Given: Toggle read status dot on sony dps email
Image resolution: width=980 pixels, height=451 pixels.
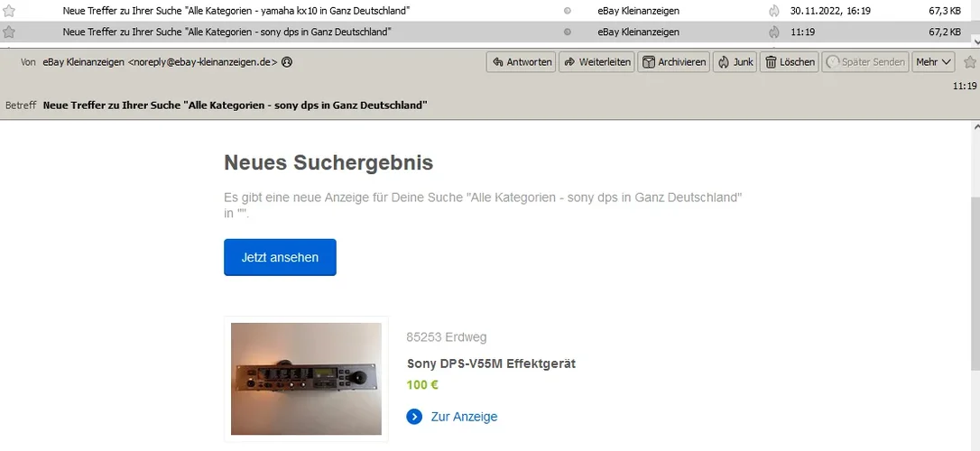Looking at the screenshot, I should tap(568, 32).
